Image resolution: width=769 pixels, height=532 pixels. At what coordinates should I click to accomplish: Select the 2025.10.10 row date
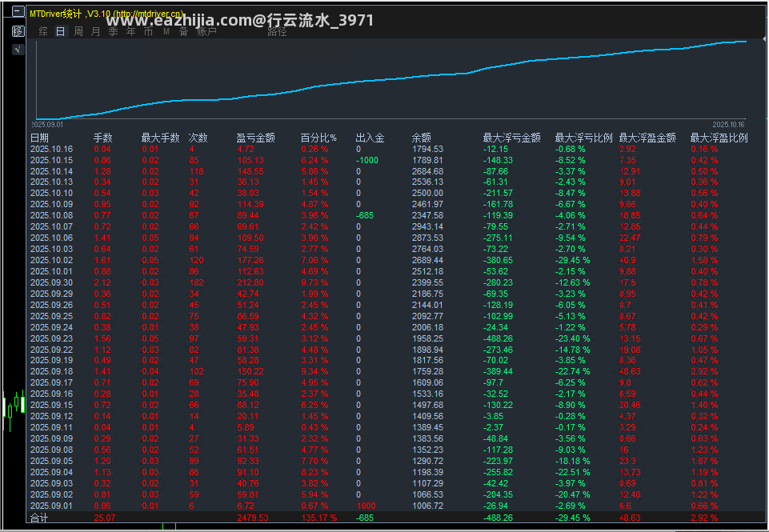(x=51, y=193)
